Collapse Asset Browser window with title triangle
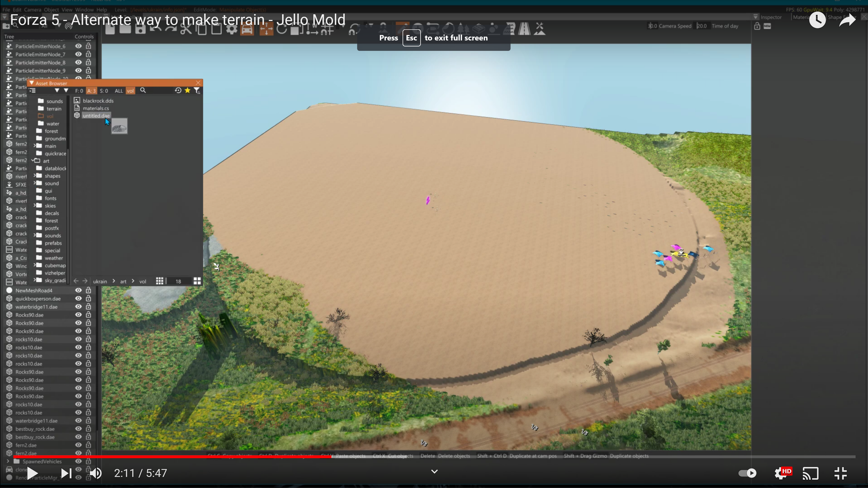 [x=32, y=83]
